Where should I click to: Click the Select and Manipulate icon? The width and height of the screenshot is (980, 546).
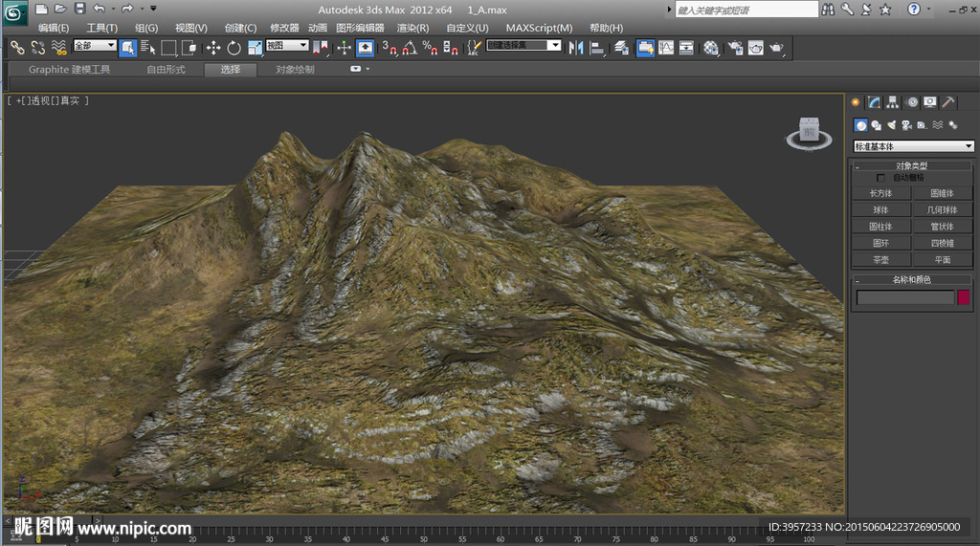[345, 48]
